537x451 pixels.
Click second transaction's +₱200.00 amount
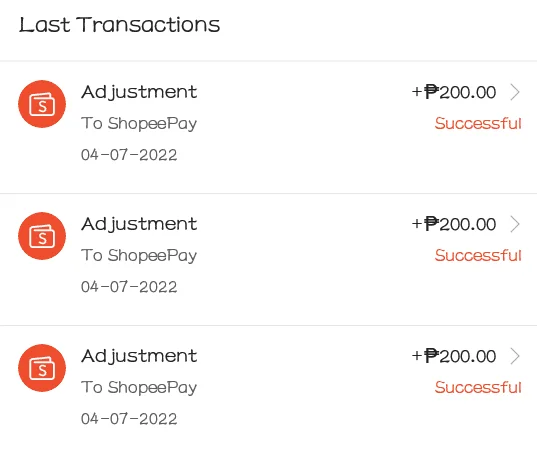(454, 224)
